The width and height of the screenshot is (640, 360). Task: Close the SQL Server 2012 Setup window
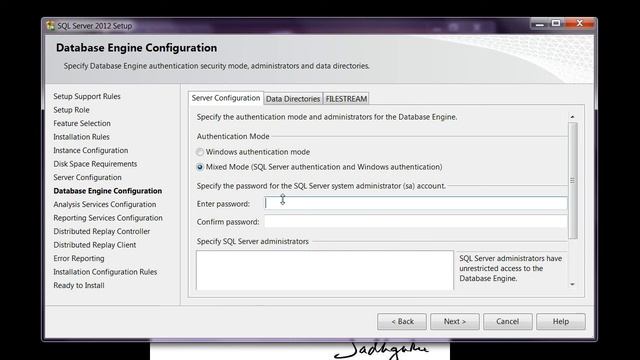click(580, 24)
